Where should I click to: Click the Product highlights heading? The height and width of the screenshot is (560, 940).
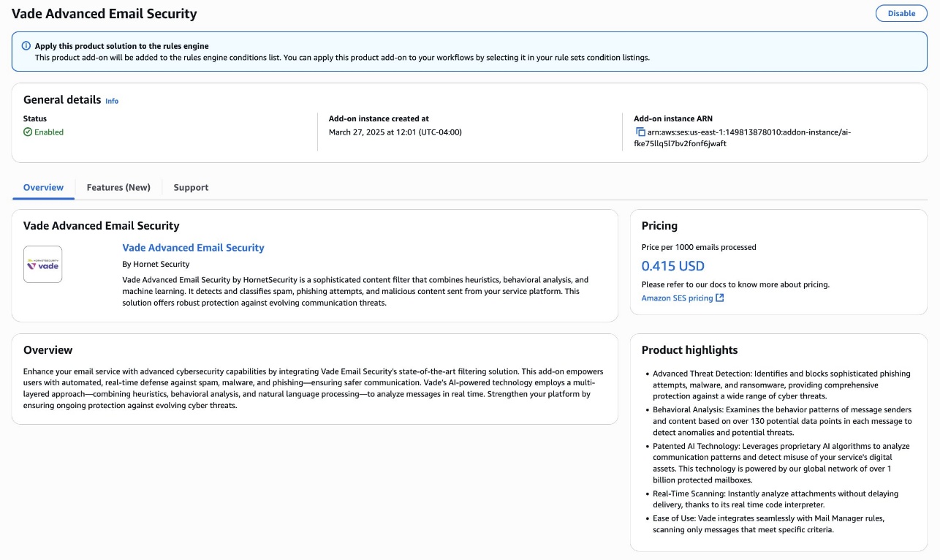pyautogui.click(x=689, y=350)
